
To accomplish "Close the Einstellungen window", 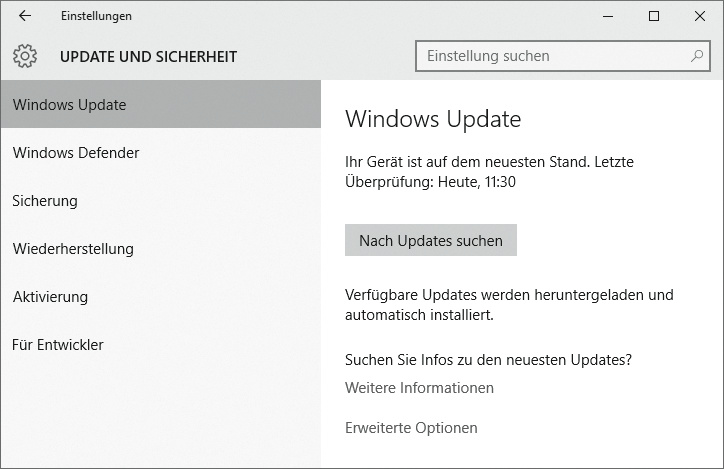I will point(700,16).
